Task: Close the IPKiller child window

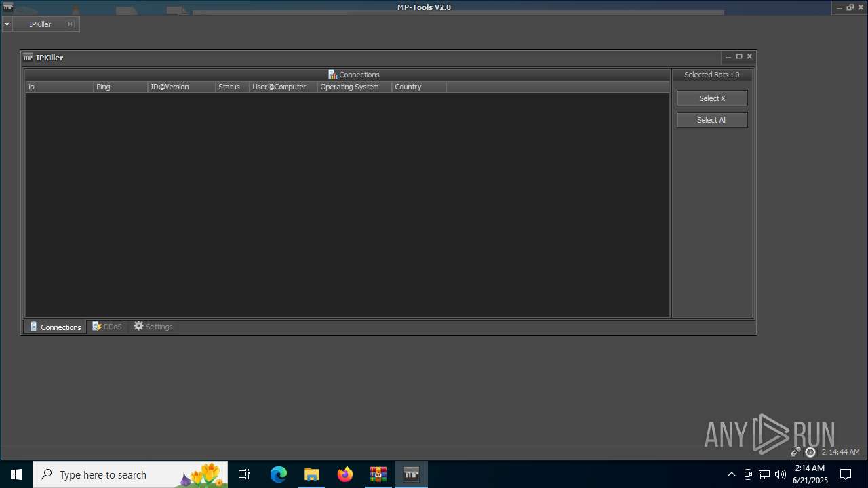Action: pos(749,57)
